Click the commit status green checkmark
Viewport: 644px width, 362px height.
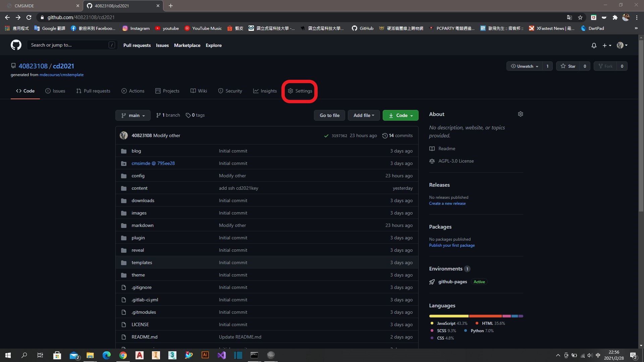coord(326,136)
